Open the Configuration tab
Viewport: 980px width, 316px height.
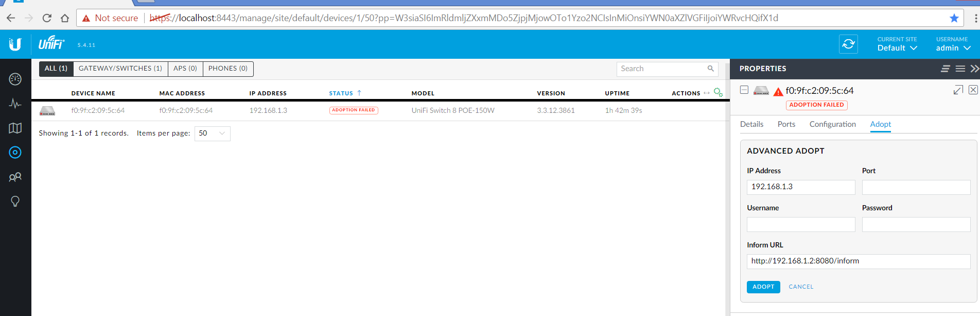click(832, 124)
